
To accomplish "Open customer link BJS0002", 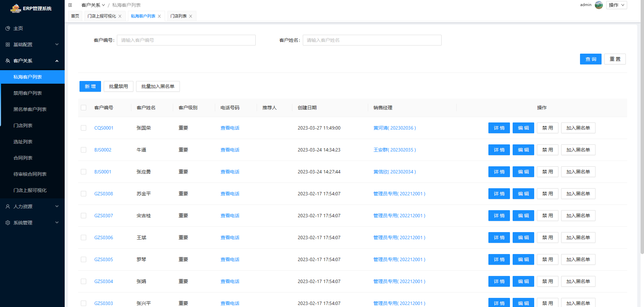I will pos(103,150).
